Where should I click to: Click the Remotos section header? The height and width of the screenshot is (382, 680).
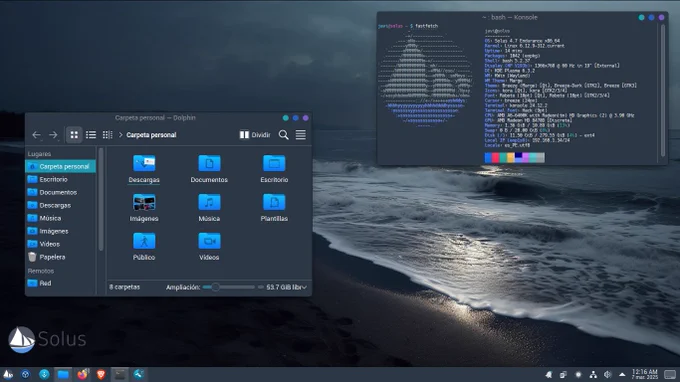click(x=41, y=271)
